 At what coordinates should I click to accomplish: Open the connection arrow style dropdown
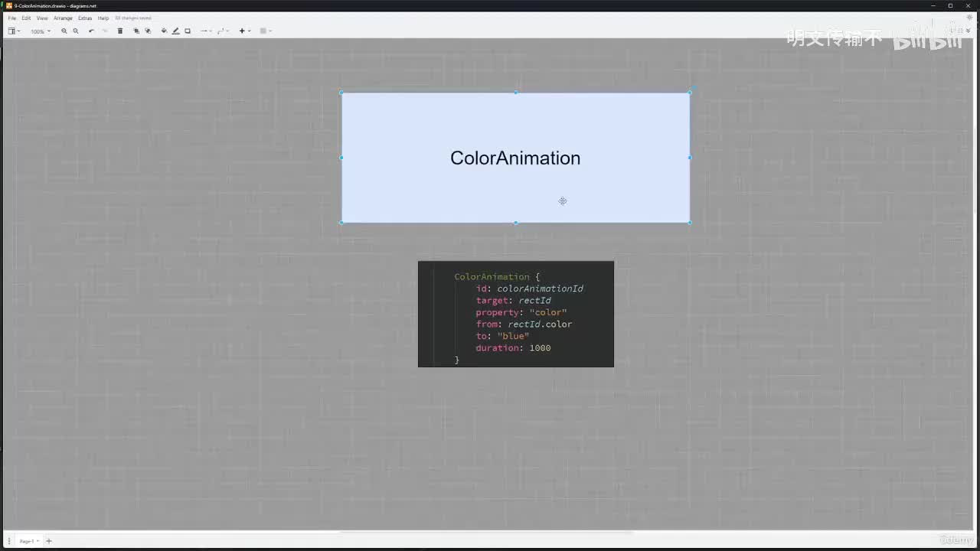[206, 31]
